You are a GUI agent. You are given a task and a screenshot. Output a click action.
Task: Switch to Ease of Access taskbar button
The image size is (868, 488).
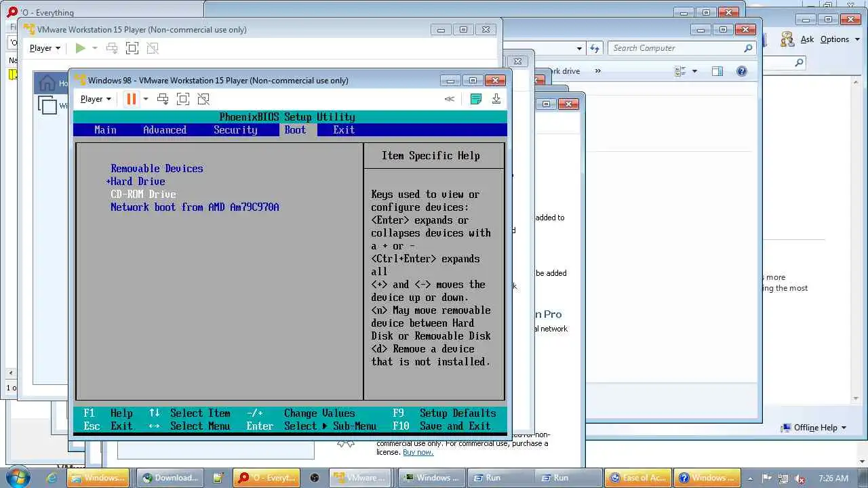pyautogui.click(x=638, y=478)
